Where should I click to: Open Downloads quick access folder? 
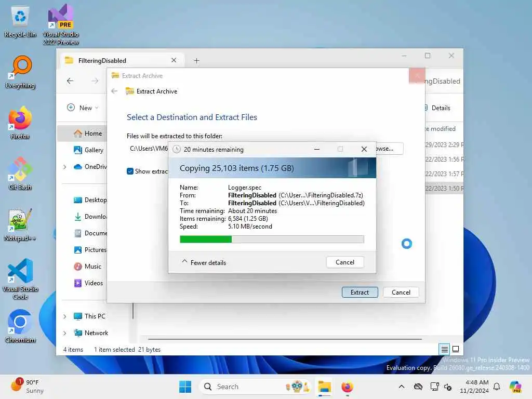click(x=90, y=217)
